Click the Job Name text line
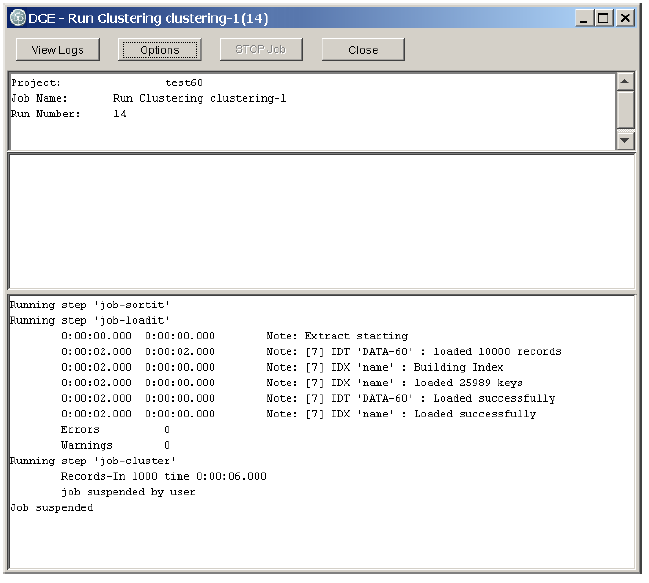The height and width of the screenshot is (583, 649). 148,99
